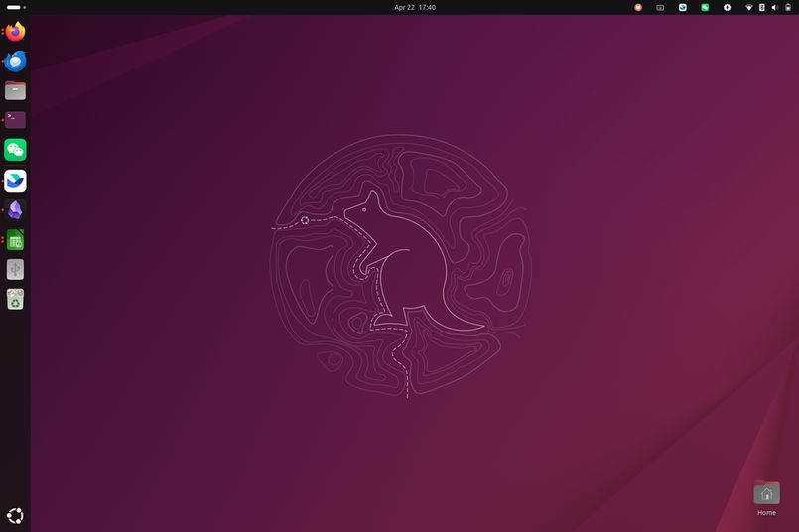Open the calendar from Apr 22 17:40
Image resolution: width=799 pixels, height=532 pixels.
pos(415,7)
